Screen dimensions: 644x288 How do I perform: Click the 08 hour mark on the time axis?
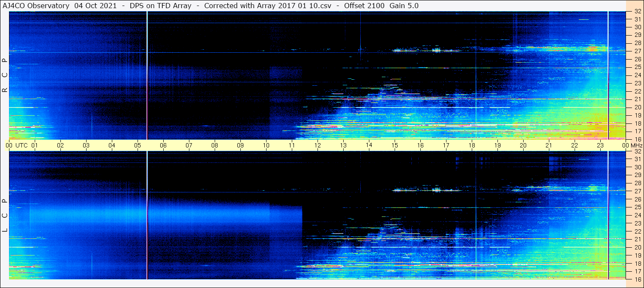pos(215,145)
